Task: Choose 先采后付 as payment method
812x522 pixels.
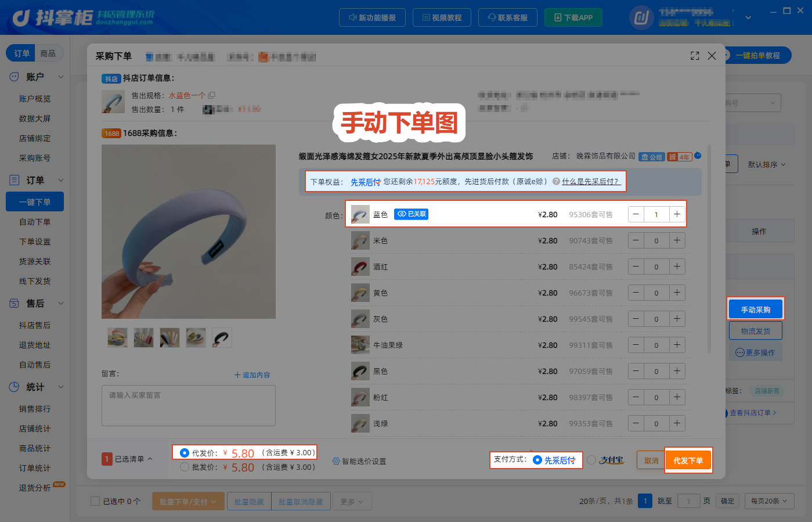Action: (537, 460)
